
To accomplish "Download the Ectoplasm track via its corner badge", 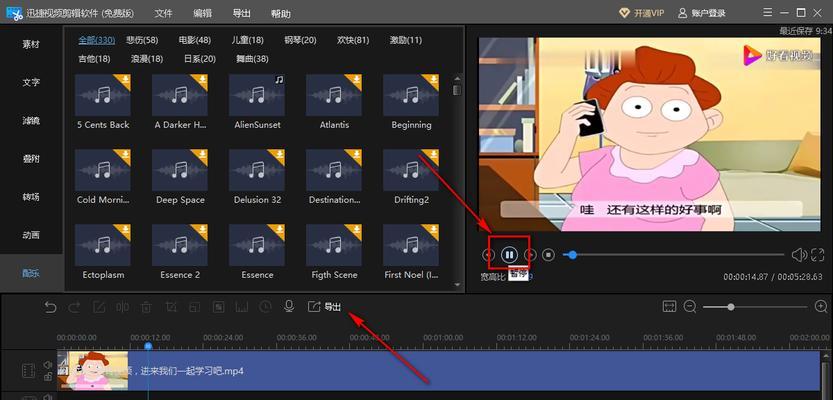I will pos(123,231).
